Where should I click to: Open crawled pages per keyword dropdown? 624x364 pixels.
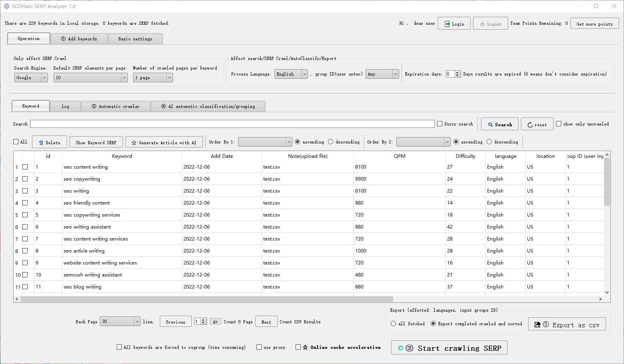point(153,78)
